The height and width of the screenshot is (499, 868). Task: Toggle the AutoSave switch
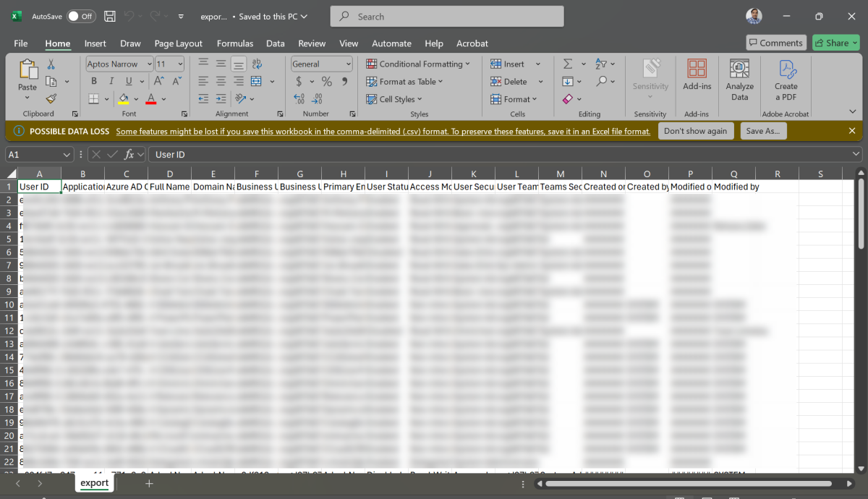tap(81, 16)
